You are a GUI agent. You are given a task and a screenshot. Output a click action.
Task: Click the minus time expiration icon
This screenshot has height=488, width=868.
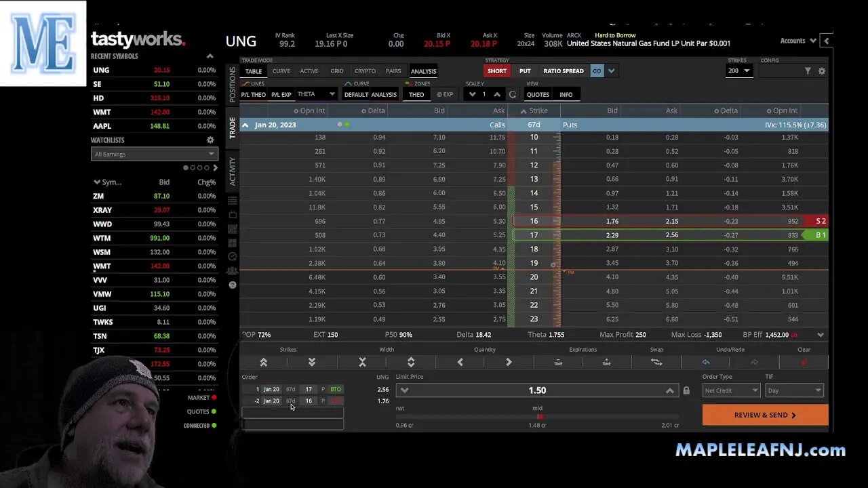558,363
